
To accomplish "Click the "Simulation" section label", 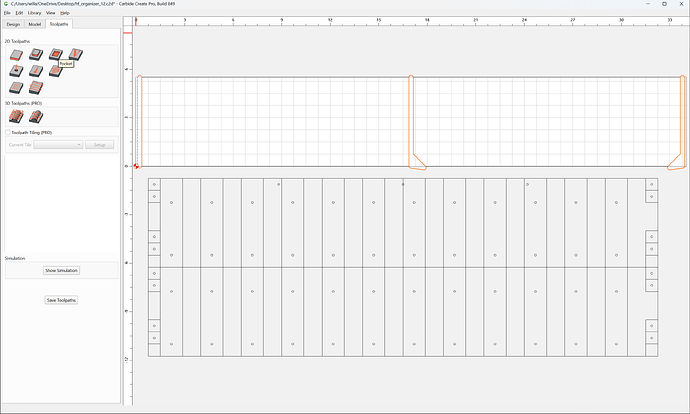I will (15, 258).
